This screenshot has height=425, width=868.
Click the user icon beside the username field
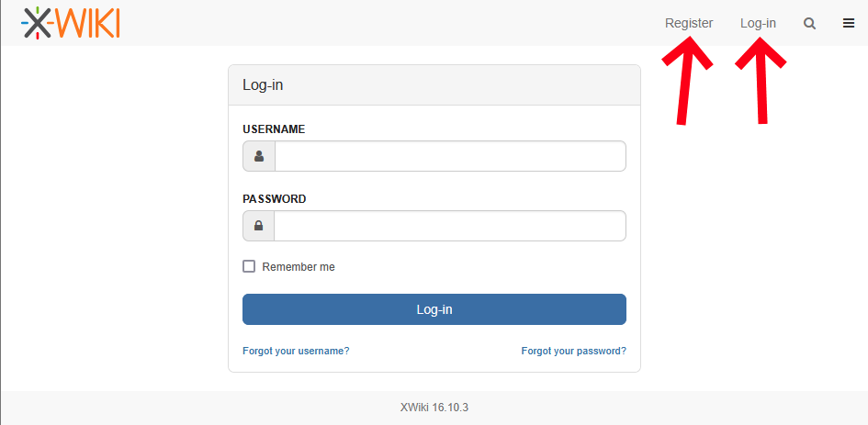[259, 156]
